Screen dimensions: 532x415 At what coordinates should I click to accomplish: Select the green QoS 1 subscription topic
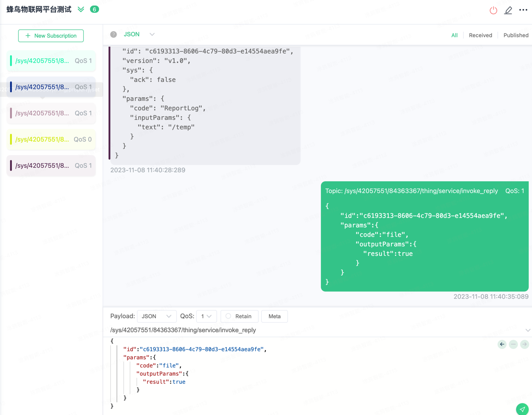click(x=51, y=61)
